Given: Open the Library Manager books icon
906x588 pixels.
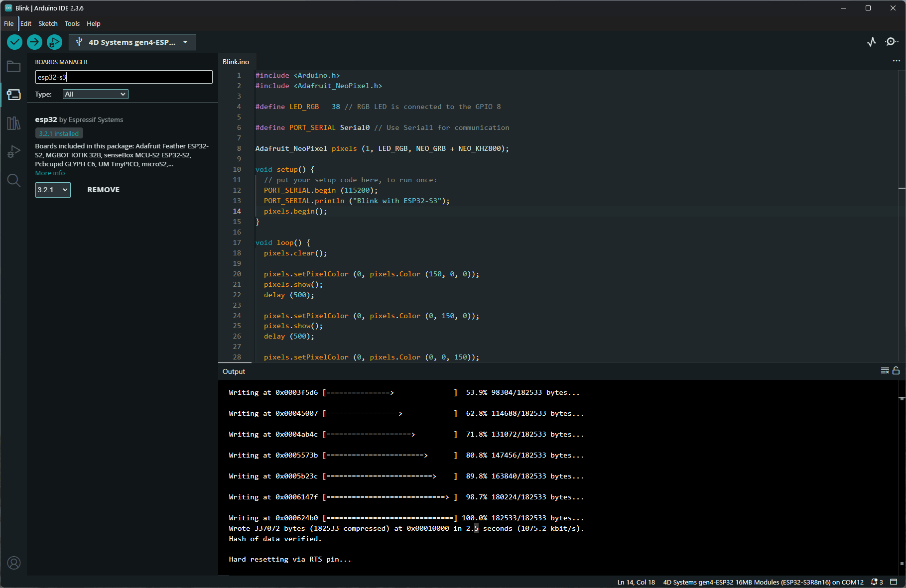Looking at the screenshot, I should tap(13, 123).
